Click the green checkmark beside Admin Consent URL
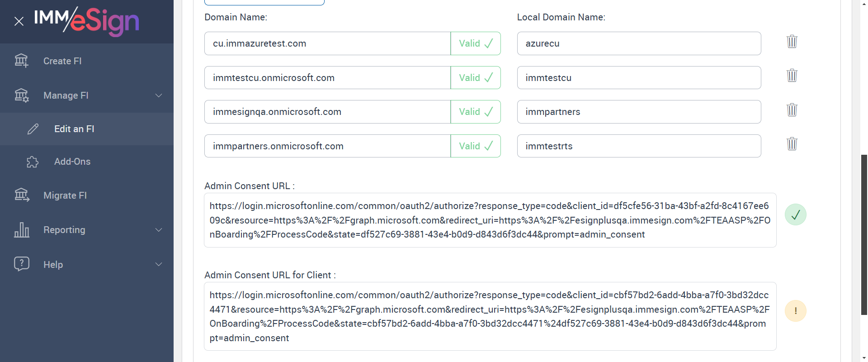868x362 pixels. tap(795, 214)
